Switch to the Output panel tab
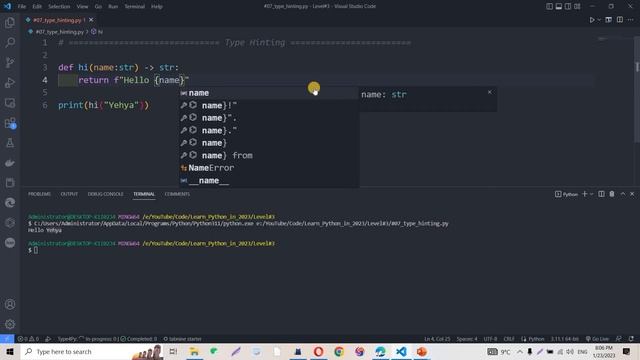The image size is (640, 360). pyautogui.click(x=69, y=194)
